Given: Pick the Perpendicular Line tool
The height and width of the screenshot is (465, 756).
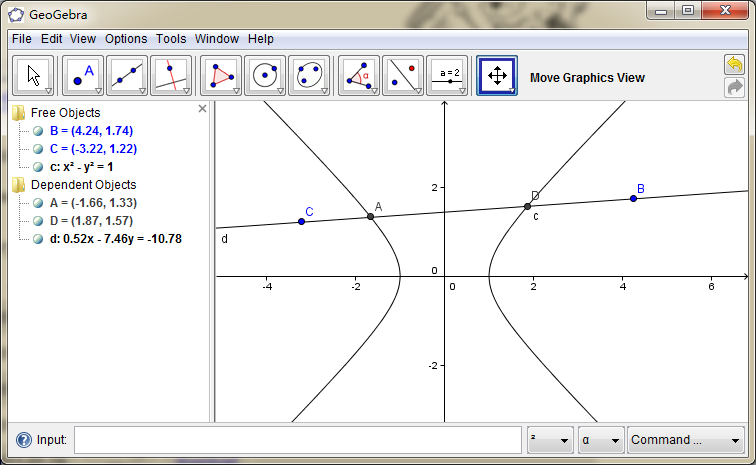Looking at the screenshot, I should pos(171,76).
